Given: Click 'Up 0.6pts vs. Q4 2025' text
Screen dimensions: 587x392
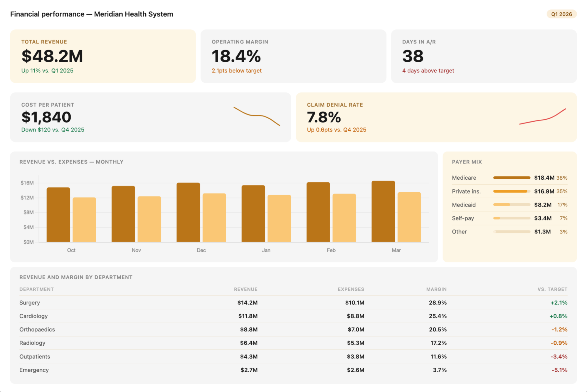Looking at the screenshot, I should pyautogui.click(x=337, y=129).
